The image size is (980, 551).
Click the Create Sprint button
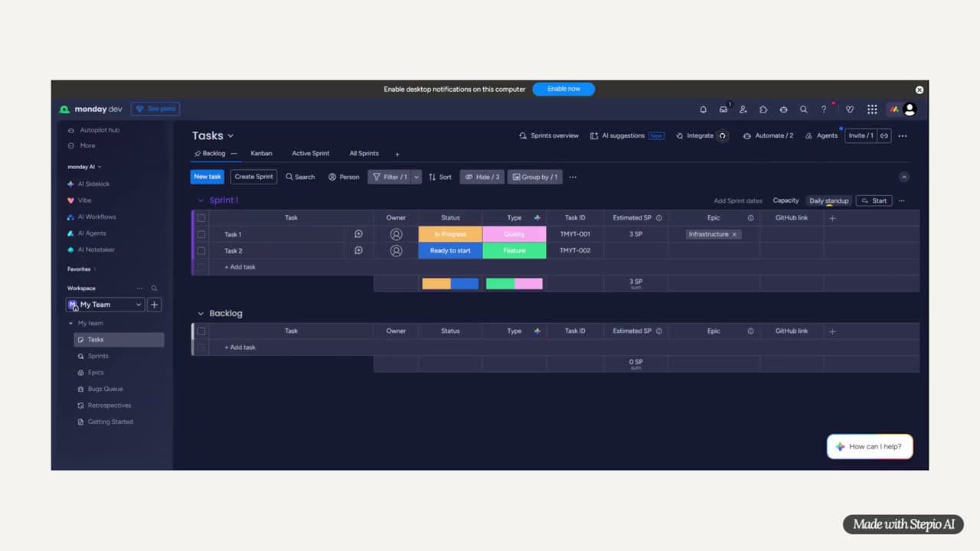253,177
